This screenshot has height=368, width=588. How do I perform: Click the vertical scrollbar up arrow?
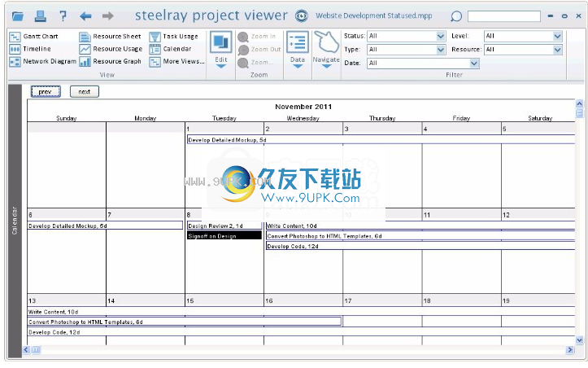[579, 103]
